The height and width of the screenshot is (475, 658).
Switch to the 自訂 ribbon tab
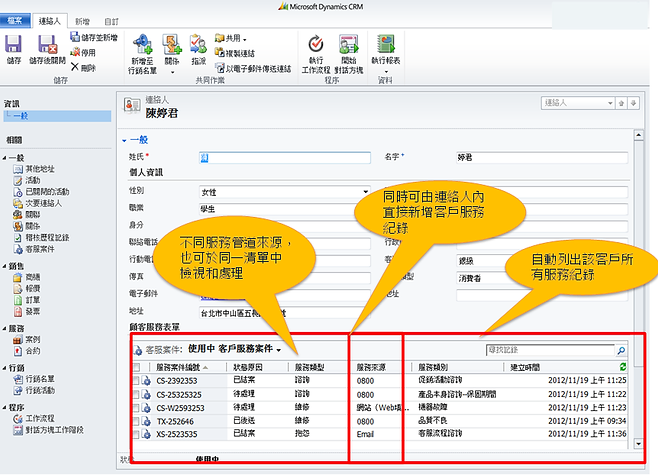click(111, 21)
